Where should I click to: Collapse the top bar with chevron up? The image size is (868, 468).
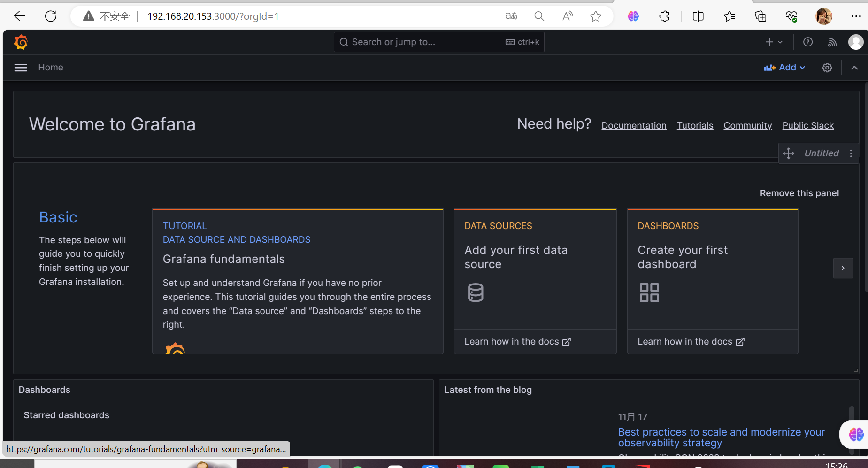854,68
